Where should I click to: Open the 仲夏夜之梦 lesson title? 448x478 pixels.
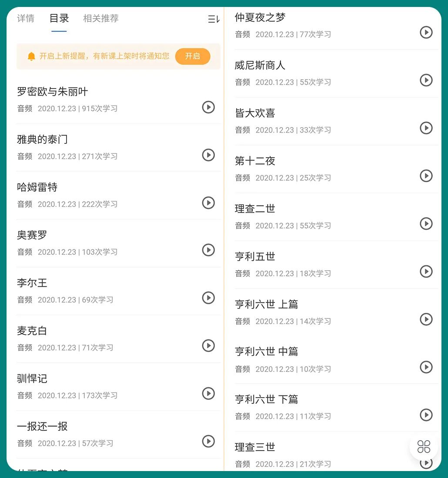[260, 17]
